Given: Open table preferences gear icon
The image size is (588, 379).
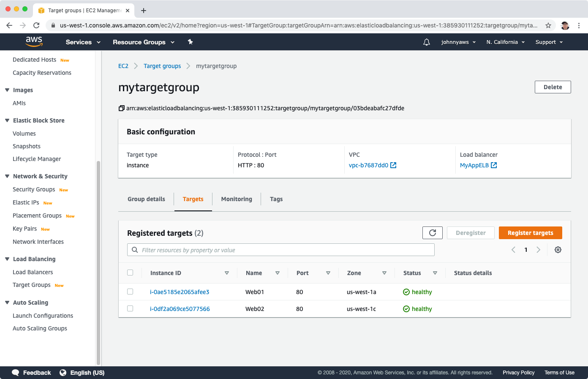Looking at the screenshot, I should coord(558,250).
